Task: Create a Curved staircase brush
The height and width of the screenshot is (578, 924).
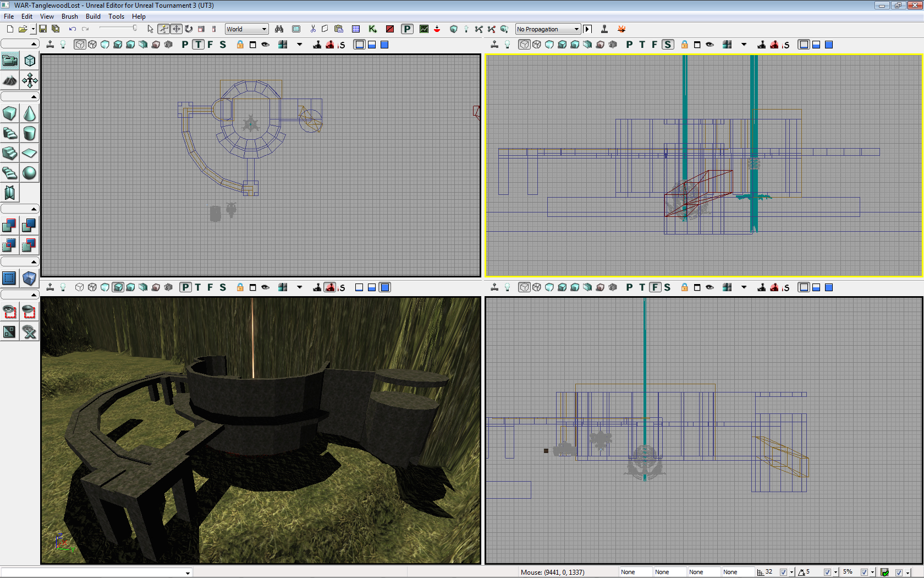Action: click(10, 133)
